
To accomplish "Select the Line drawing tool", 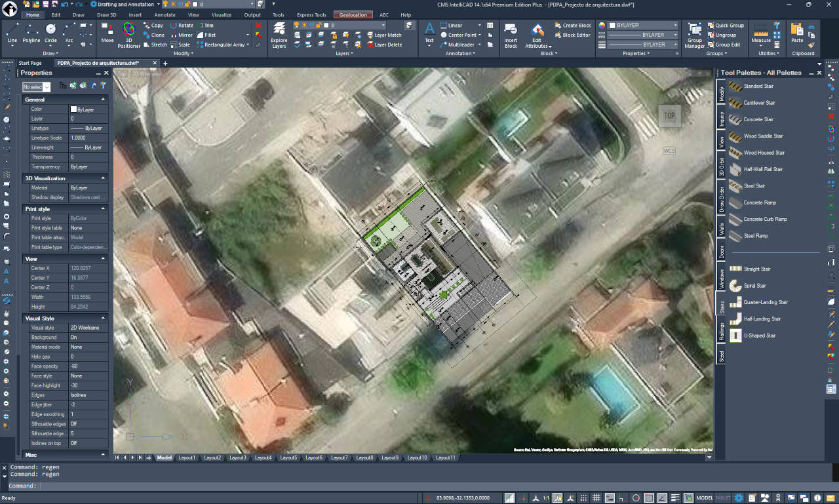I will (11, 30).
